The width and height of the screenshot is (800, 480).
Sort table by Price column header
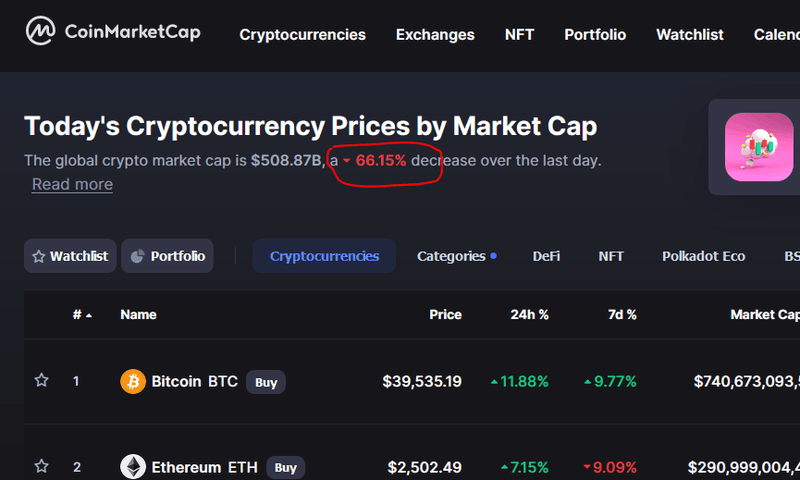445,314
